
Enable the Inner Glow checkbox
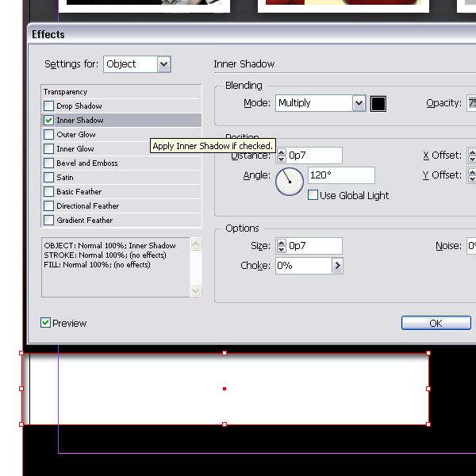click(48, 149)
